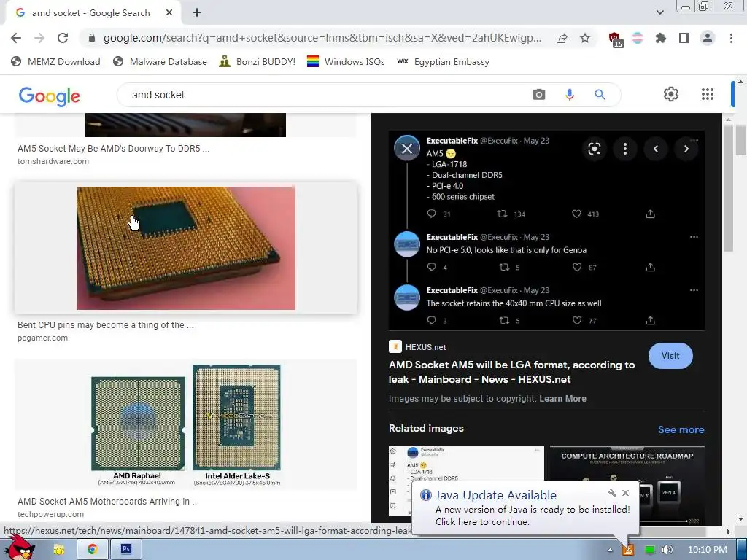The height and width of the screenshot is (560, 747).
Task: Open the bent CPU pins image result
Action: pos(186,248)
